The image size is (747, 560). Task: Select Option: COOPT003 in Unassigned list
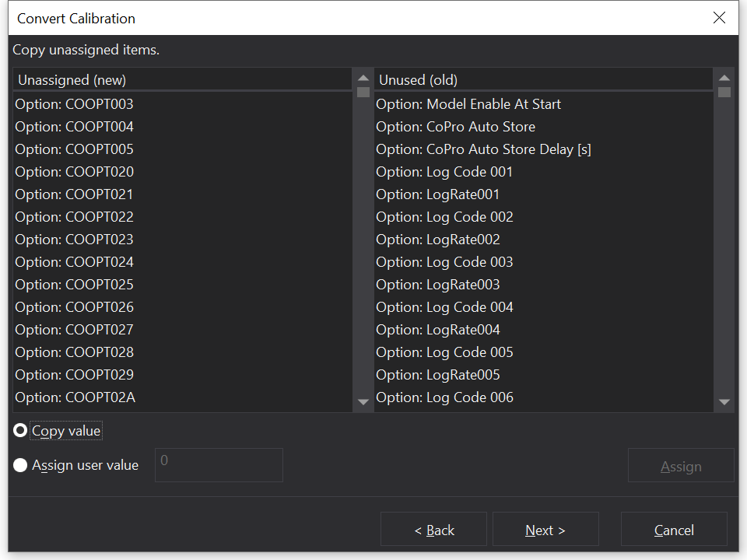click(75, 104)
